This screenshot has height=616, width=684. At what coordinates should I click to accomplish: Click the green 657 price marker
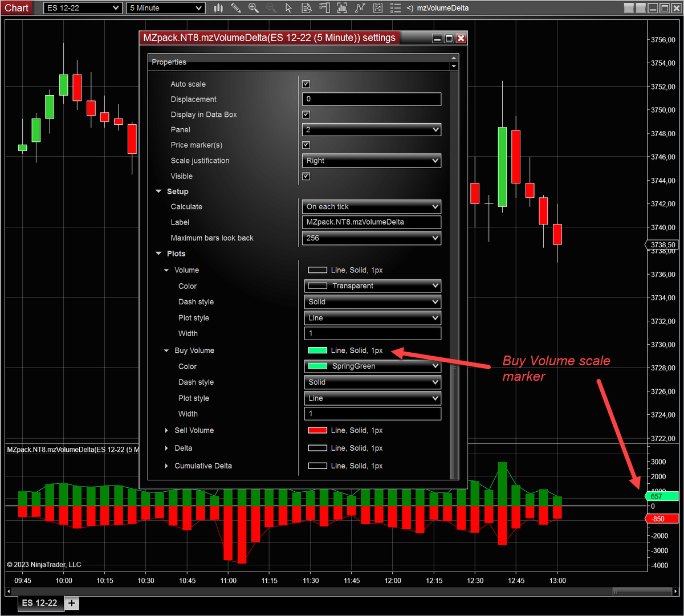(661, 496)
